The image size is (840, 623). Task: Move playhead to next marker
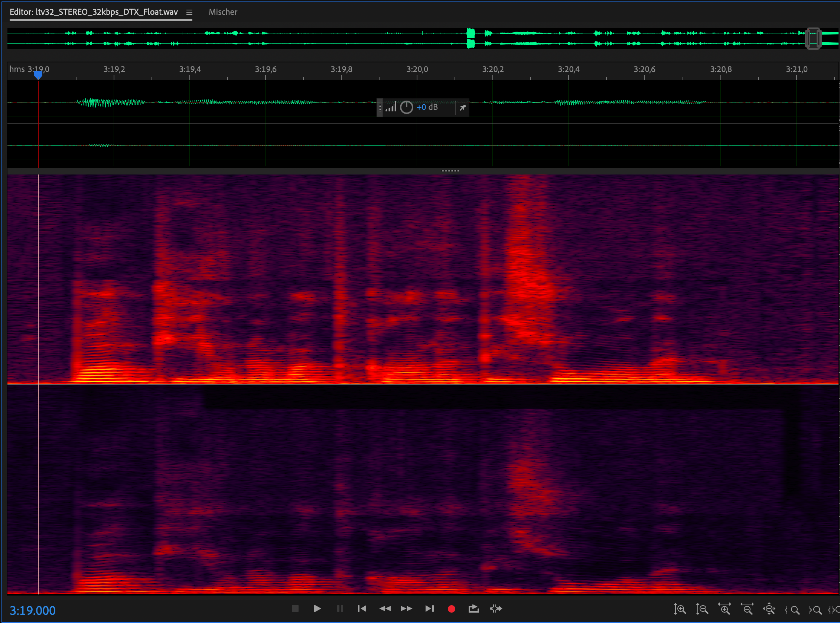(x=429, y=609)
